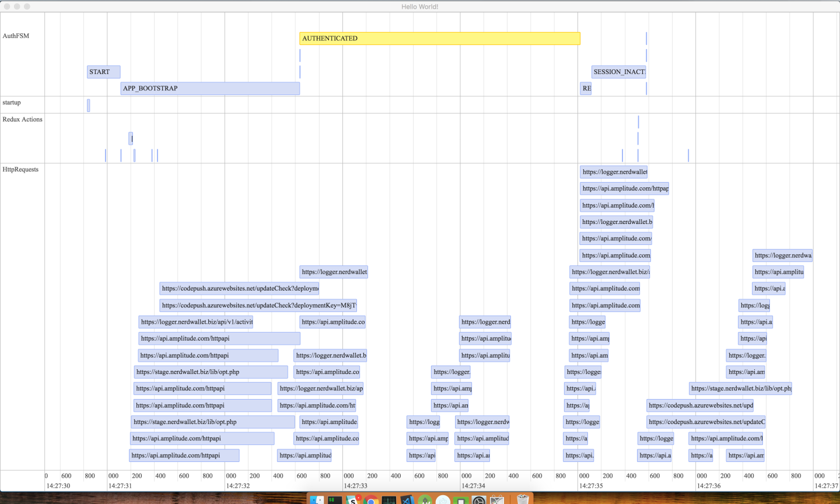840x504 pixels.
Task: Open System Preferences from the dock
Action: pos(479,500)
